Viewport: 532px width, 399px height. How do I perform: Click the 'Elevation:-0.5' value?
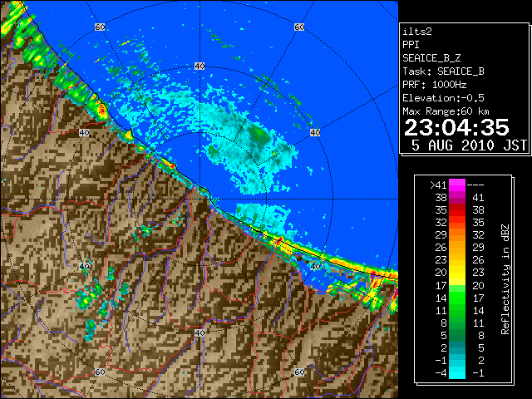443,98
